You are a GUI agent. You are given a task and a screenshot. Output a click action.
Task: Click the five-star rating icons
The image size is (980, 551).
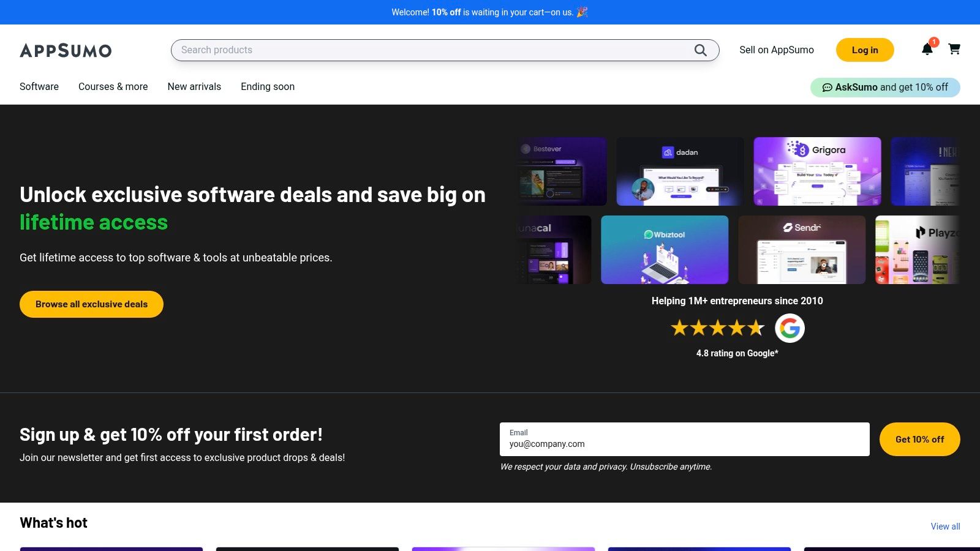(718, 328)
